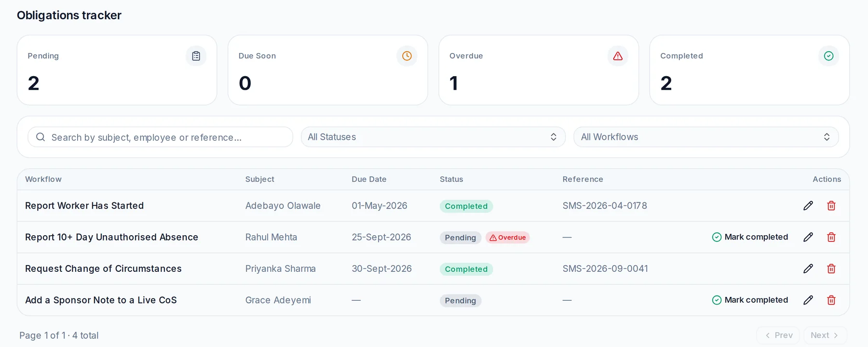Click the Page 1 of 1 total text
Viewport: 868px width, 347px height.
click(x=59, y=335)
